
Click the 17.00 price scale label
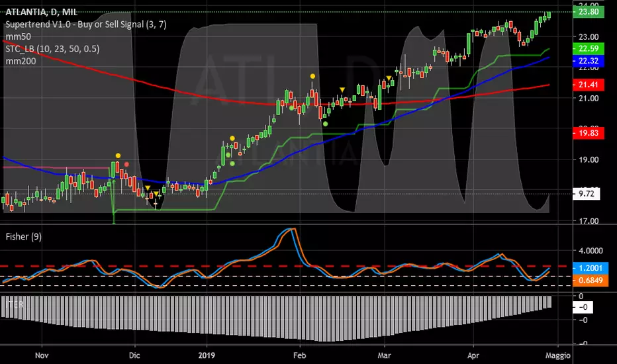[589, 221]
